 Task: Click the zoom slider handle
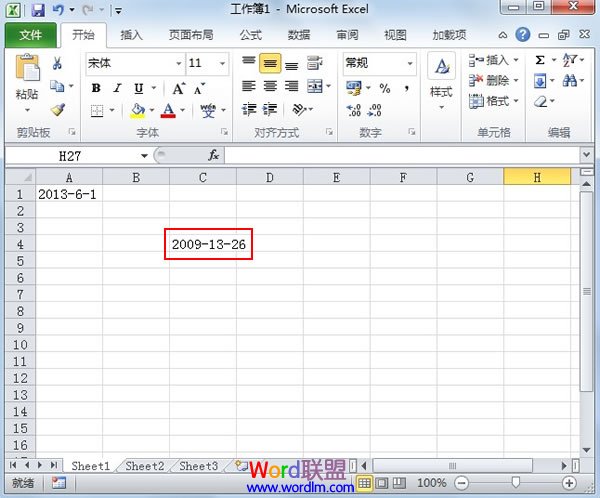click(x=515, y=482)
